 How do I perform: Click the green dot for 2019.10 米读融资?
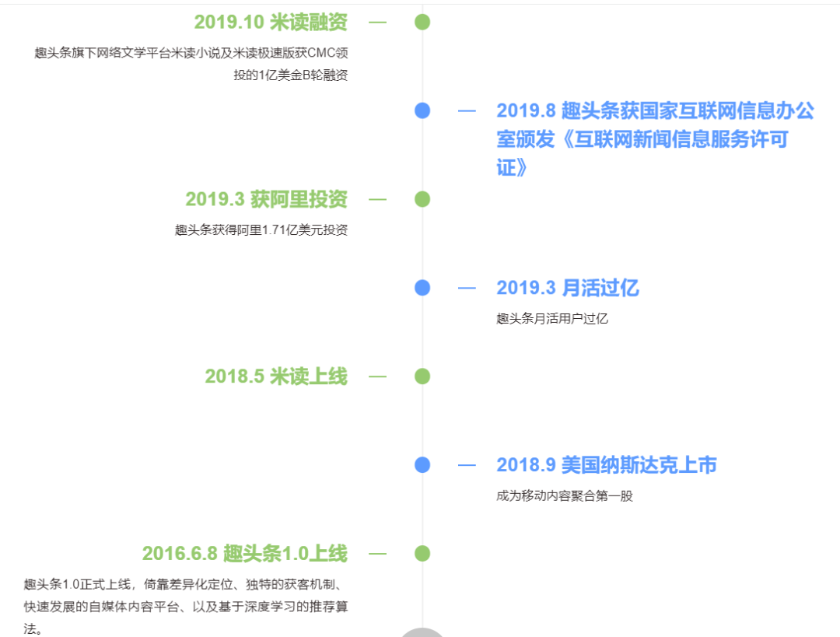(x=422, y=22)
